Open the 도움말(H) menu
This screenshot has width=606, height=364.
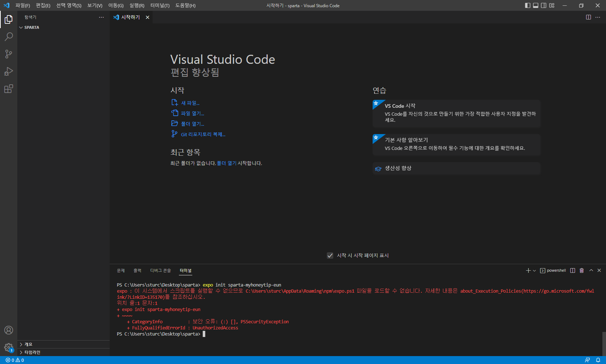tap(185, 5)
